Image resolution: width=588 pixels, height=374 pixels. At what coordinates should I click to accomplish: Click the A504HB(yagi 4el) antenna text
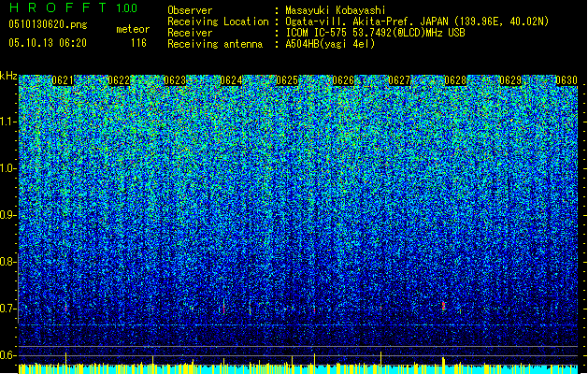pyautogui.click(x=330, y=44)
